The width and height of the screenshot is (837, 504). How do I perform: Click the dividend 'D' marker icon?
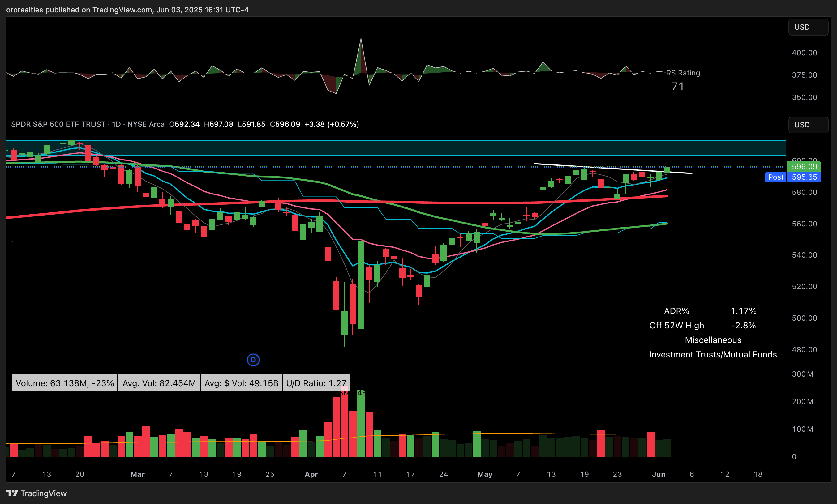tap(253, 360)
